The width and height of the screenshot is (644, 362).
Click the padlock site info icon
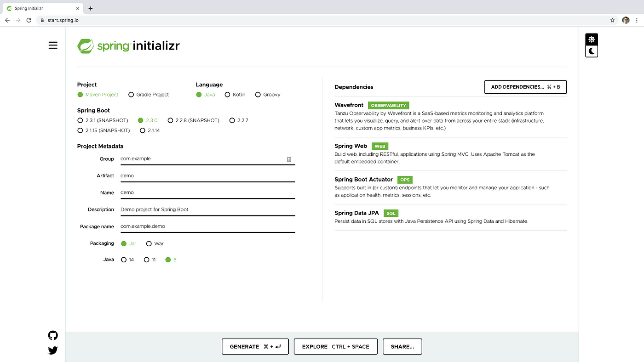click(42, 20)
